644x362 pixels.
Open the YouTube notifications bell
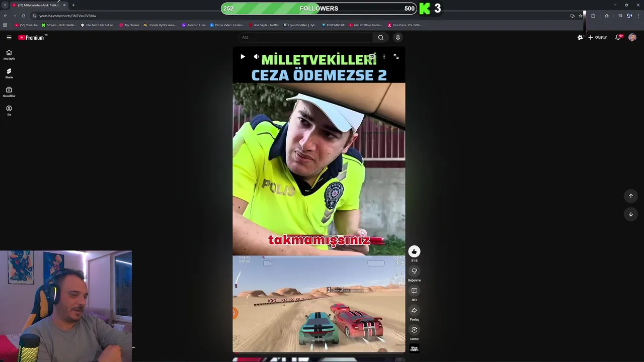tap(618, 37)
